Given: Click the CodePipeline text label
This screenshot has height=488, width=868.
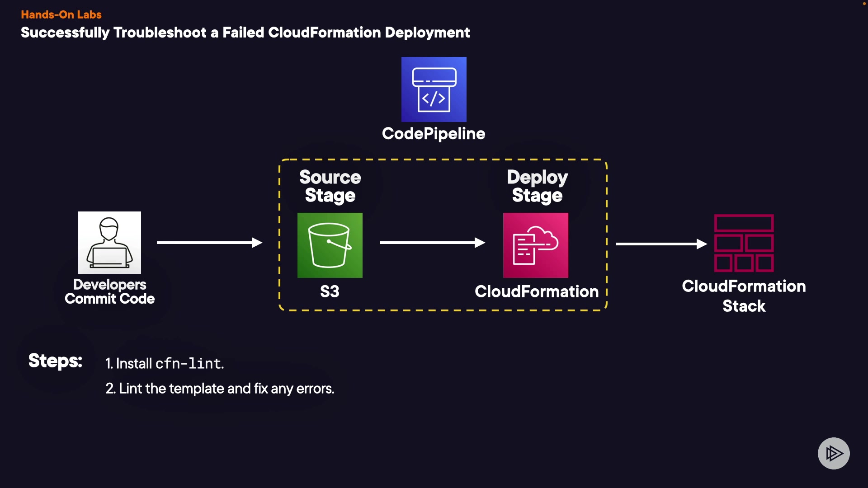Looking at the screenshot, I should 433,134.
